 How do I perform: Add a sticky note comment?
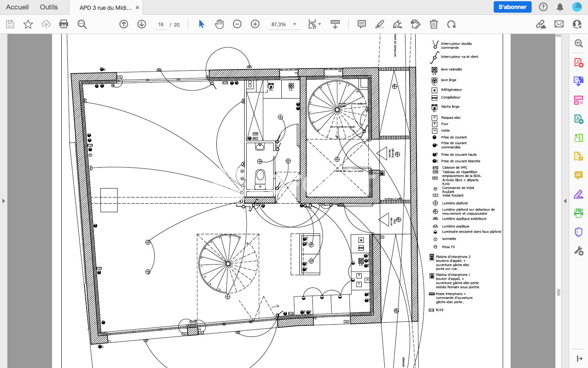point(361,25)
